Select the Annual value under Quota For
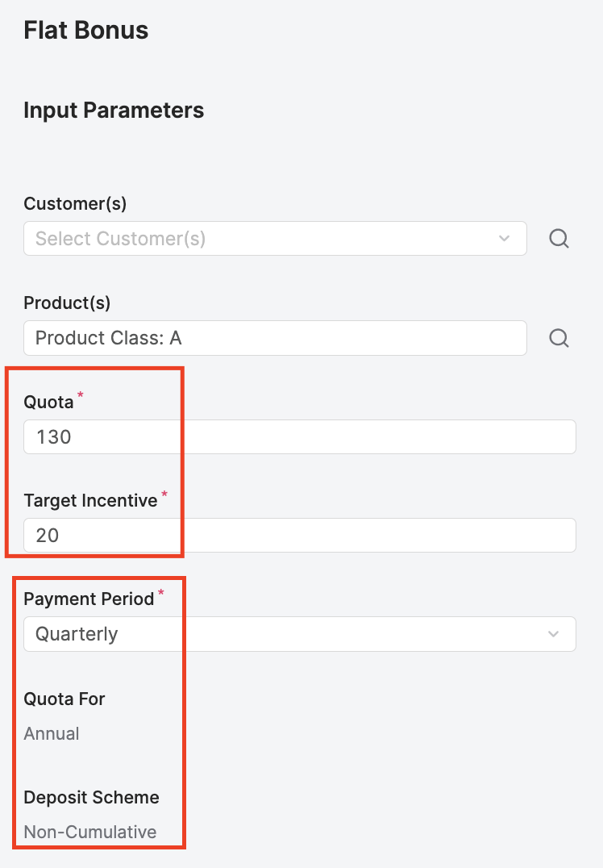 pyautogui.click(x=52, y=734)
